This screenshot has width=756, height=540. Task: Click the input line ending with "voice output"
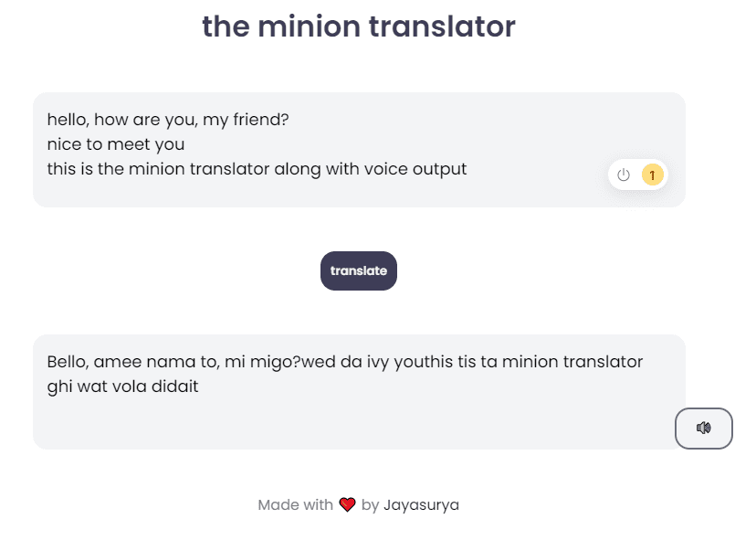coord(257,169)
